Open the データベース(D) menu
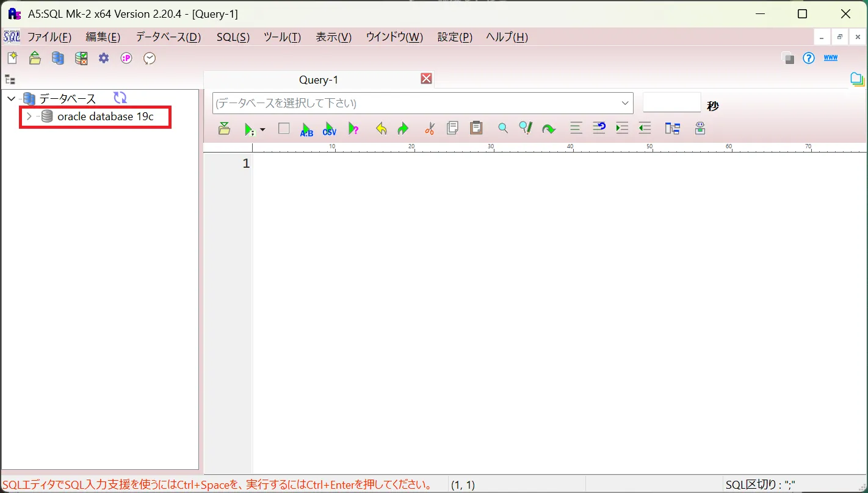The image size is (868, 493). [x=168, y=37]
